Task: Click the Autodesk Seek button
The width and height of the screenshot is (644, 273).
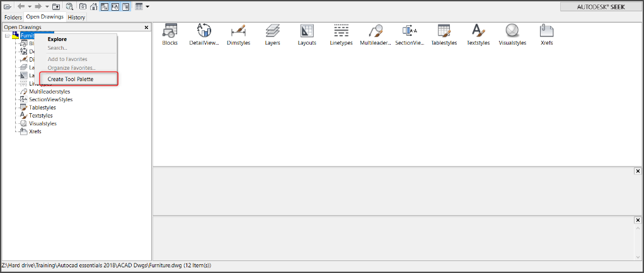Action: click(601, 7)
